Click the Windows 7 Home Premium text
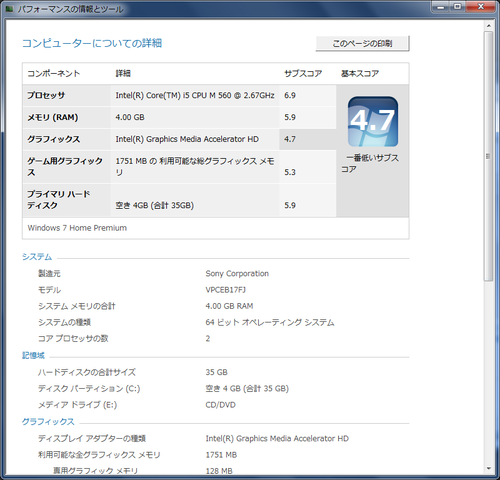 77,228
